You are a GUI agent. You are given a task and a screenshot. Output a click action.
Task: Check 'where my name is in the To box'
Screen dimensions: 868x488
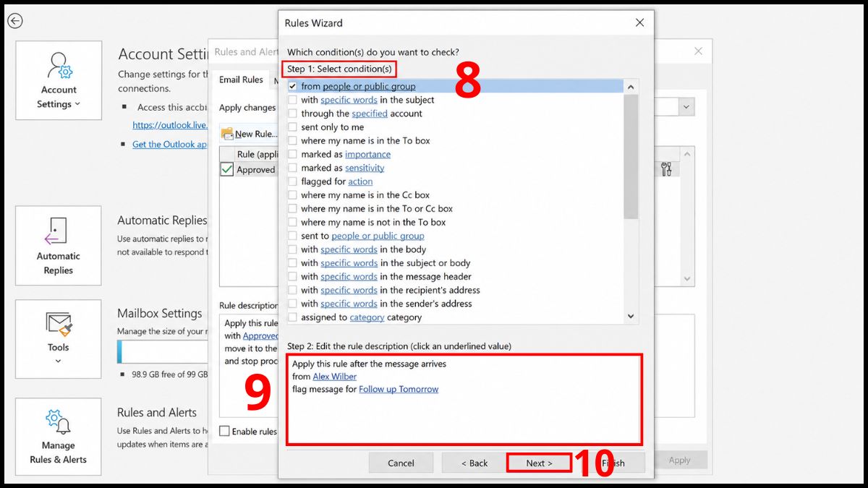click(x=292, y=141)
